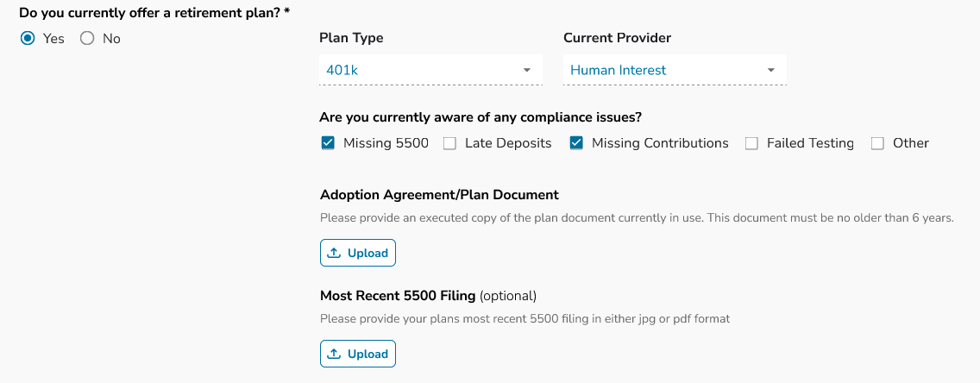Uncheck the Missing Contributions checkbox
This screenshot has height=383, width=980.
coord(576,143)
